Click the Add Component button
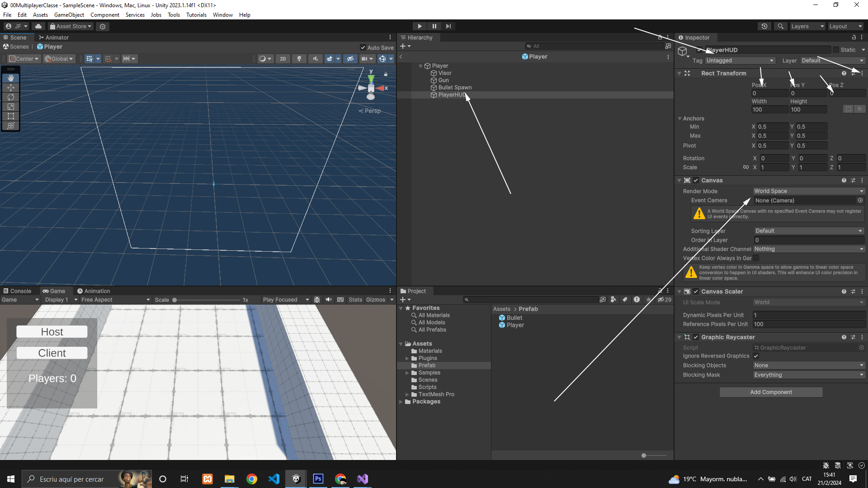The height and width of the screenshot is (488, 868). (x=771, y=392)
